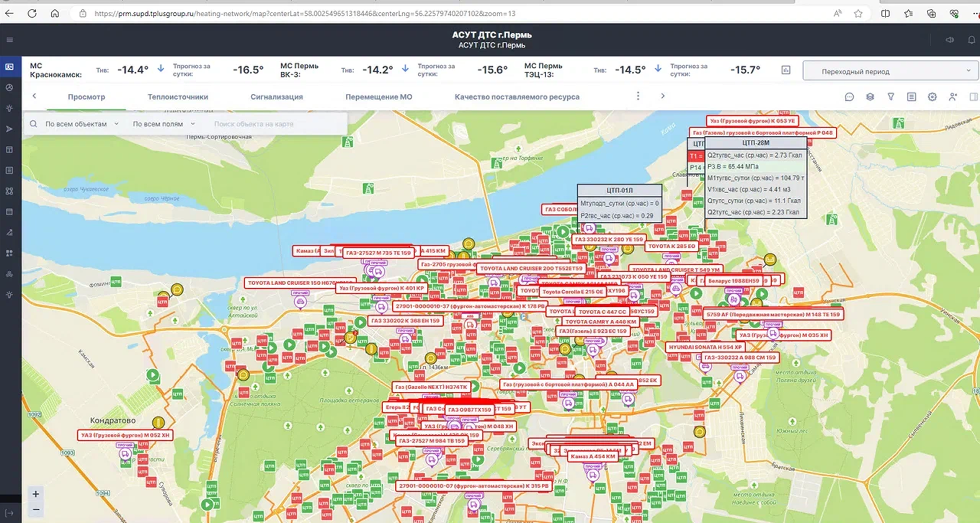Click the logout icon at sidebar bottom

click(10, 513)
